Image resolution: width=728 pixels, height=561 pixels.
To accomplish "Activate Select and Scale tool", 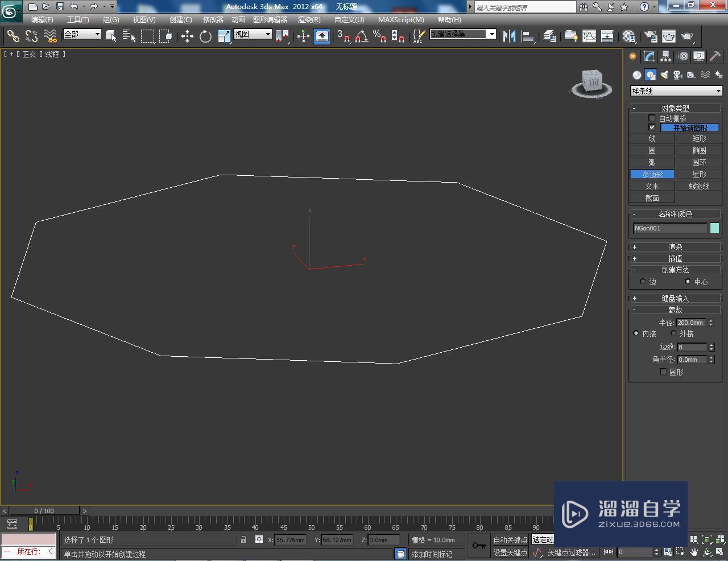I will pos(224,36).
